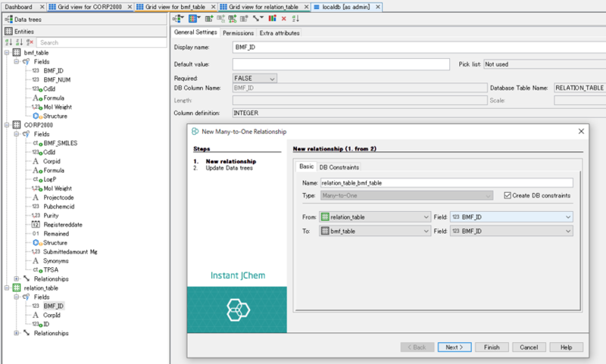Click the new URL field table icon
This screenshot has width=606, height=364.
(x=244, y=18)
